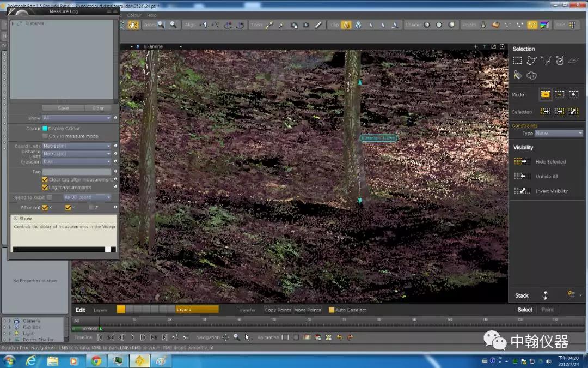Click the Invert Visibility icon
Screen dimensions: 588x368
(x=522, y=191)
